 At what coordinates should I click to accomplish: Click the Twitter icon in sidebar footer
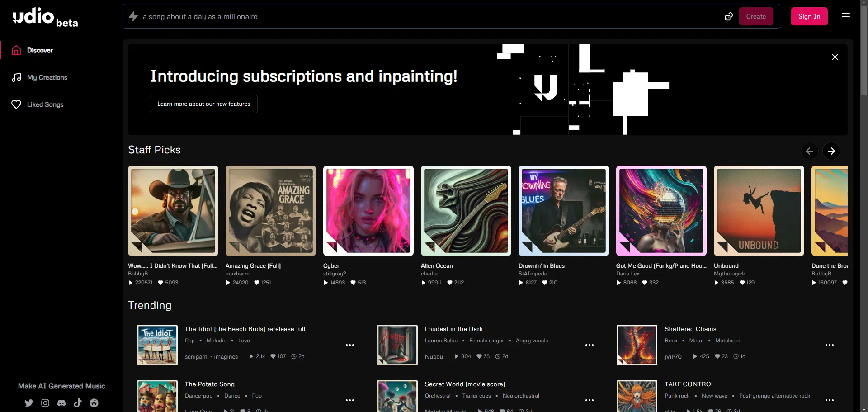tap(29, 403)
